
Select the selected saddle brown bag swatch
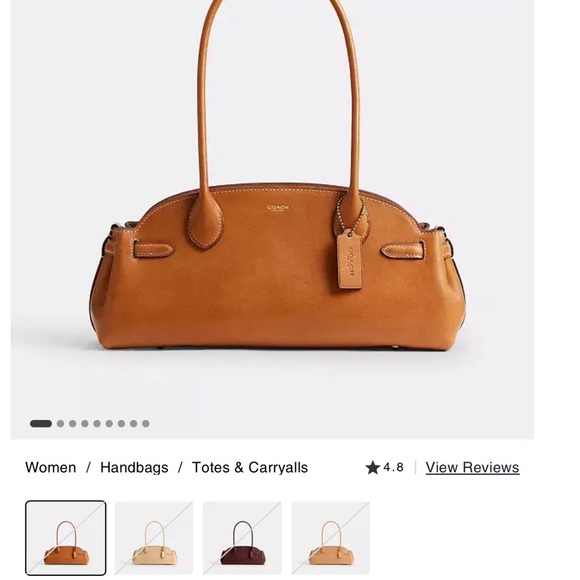click(66, 538)
